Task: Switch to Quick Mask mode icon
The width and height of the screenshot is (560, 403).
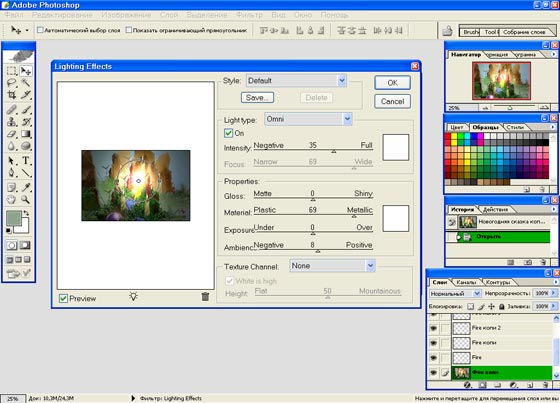Action: coord(25,245)
